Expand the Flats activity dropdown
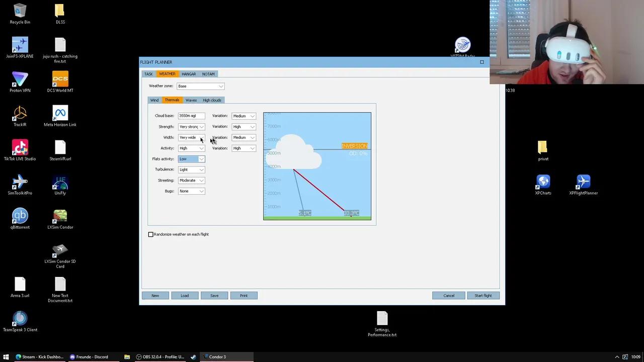Viewport: 644px width, 362px height. click(191, 159)
